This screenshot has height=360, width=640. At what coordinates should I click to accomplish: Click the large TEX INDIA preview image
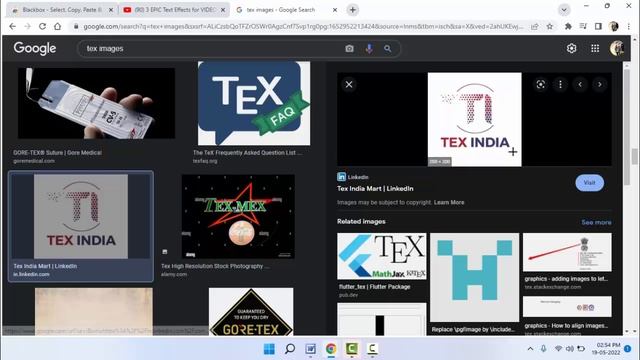pyautogui.click(x=474, y=120)
